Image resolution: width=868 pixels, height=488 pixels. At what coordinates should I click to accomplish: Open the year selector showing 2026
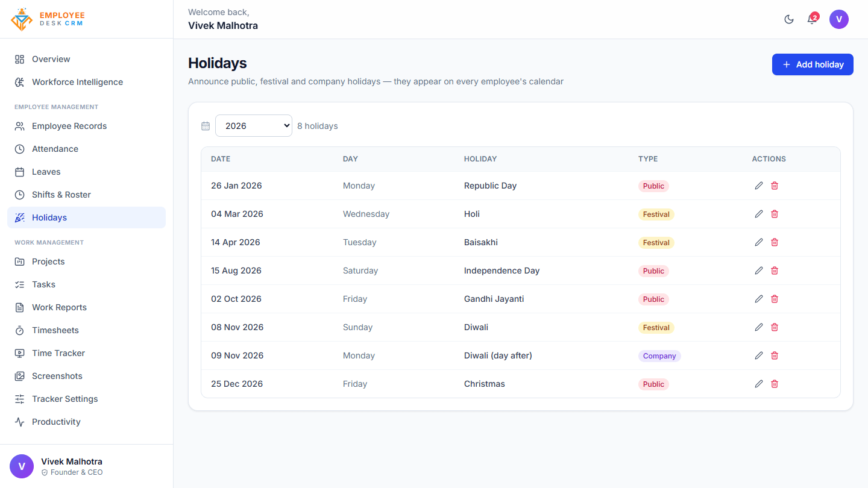[254, 126]
